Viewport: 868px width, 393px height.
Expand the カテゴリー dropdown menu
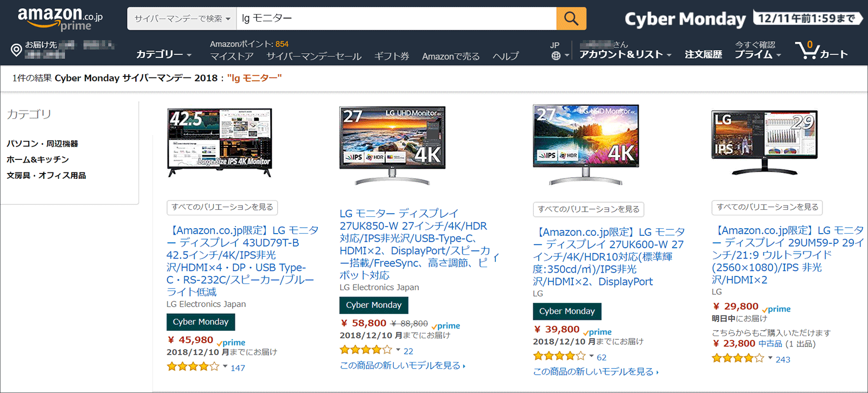tap(164, 54)
